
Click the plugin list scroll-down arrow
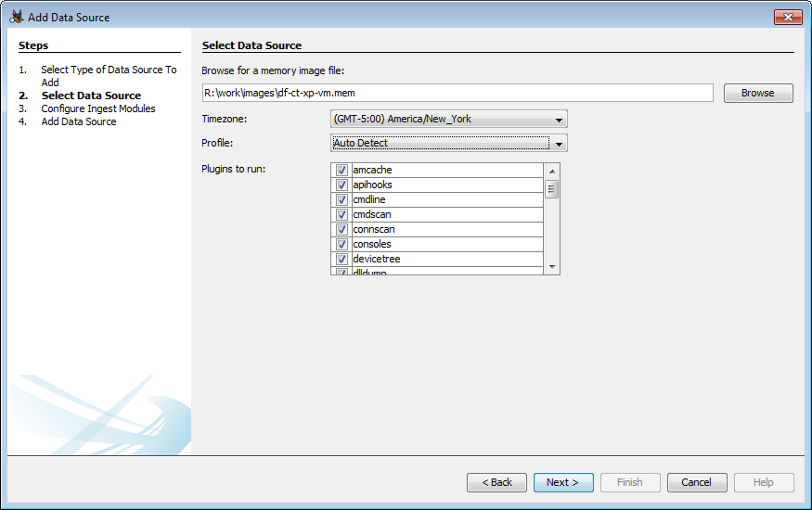(x=552, y=267)
